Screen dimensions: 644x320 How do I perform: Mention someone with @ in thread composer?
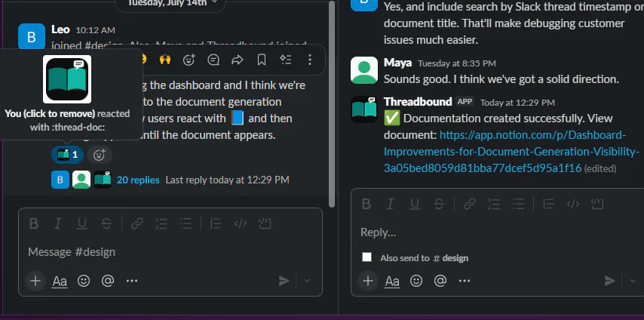[440, 281]
